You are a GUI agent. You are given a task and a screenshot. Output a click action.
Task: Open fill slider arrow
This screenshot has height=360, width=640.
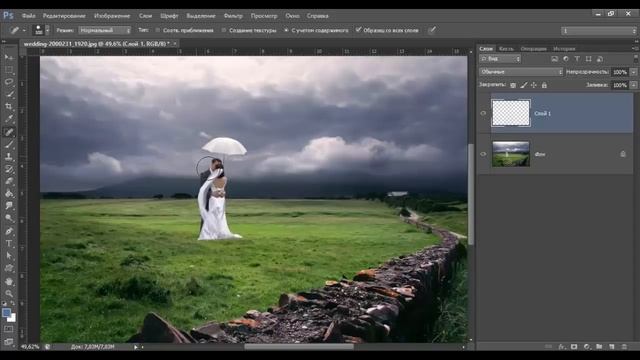[x=633, y=85]
